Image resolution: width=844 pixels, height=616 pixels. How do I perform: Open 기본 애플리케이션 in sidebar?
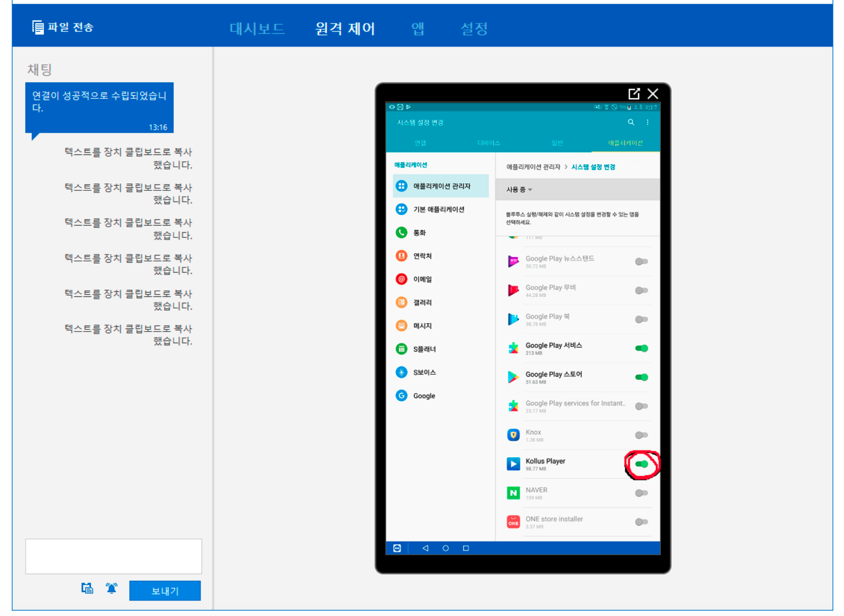point(441,209)
